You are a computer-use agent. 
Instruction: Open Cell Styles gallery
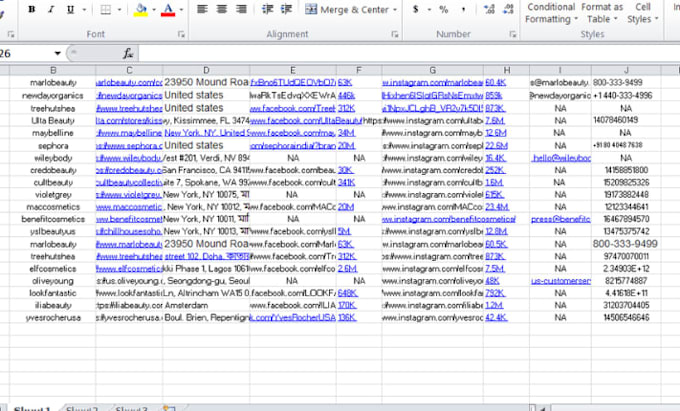tap(643, 13)
